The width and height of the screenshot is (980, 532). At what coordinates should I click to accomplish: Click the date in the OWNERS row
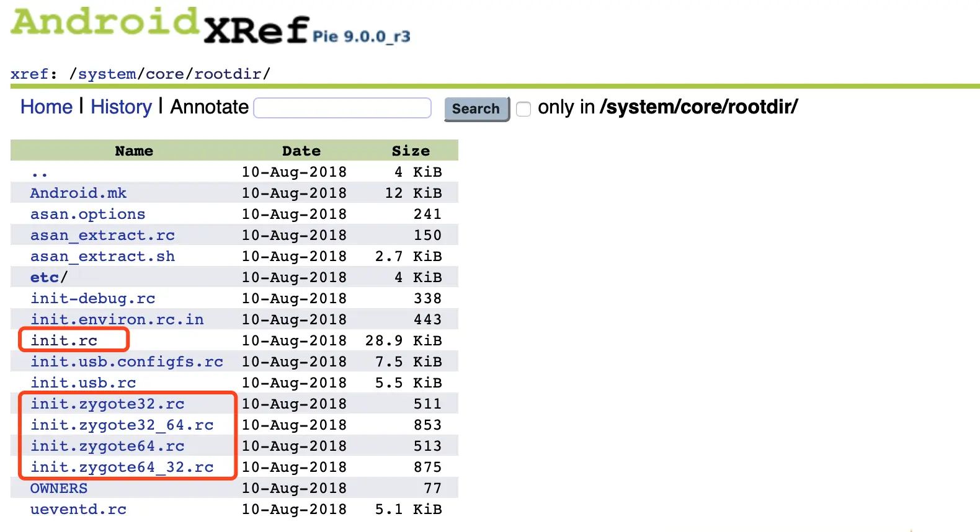[x=294, y=488]
